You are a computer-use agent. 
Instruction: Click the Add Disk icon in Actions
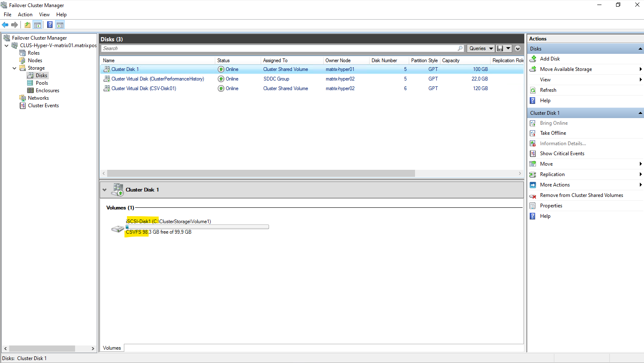[533, 59]
